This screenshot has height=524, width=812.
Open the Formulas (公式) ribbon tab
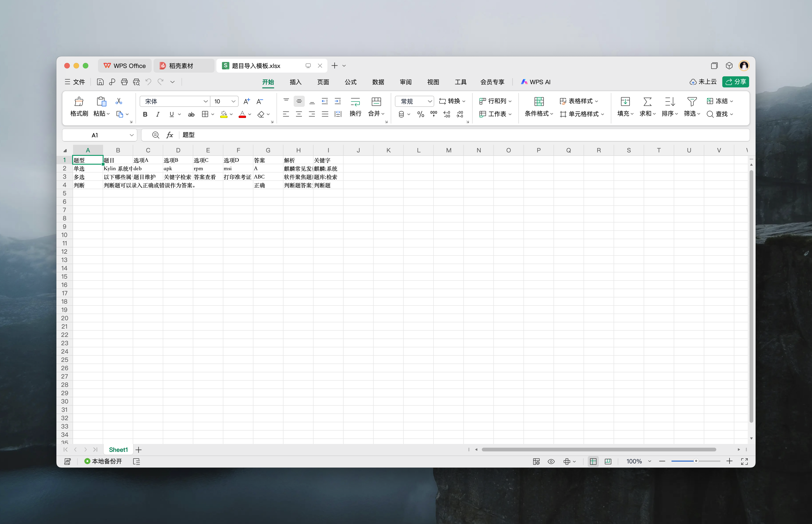[x=350, y=82]
